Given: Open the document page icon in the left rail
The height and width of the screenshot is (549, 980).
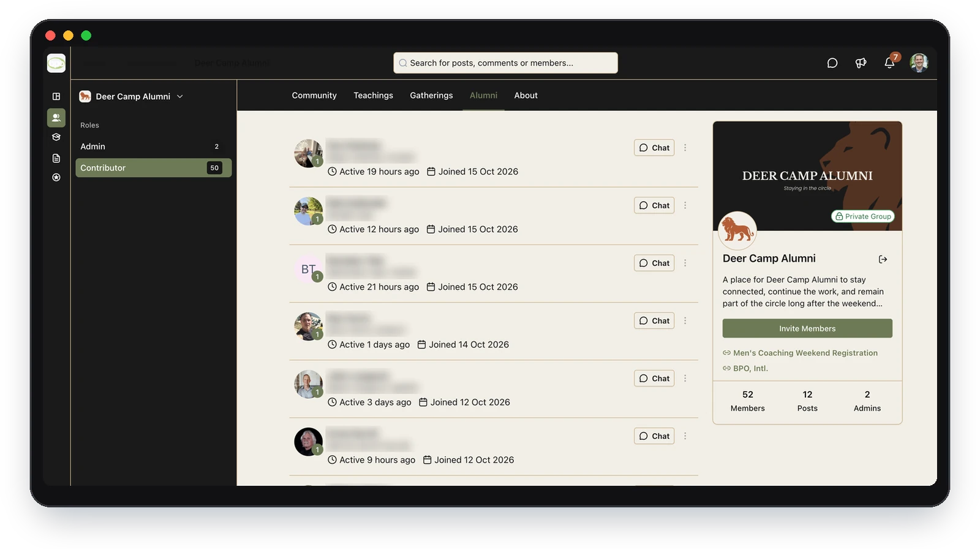Looking at the screenshot, I should click(x=56, y=158).
